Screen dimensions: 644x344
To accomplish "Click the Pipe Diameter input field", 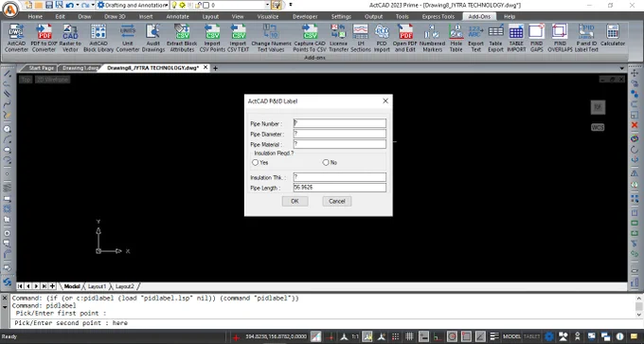I will tap(339, 134).
